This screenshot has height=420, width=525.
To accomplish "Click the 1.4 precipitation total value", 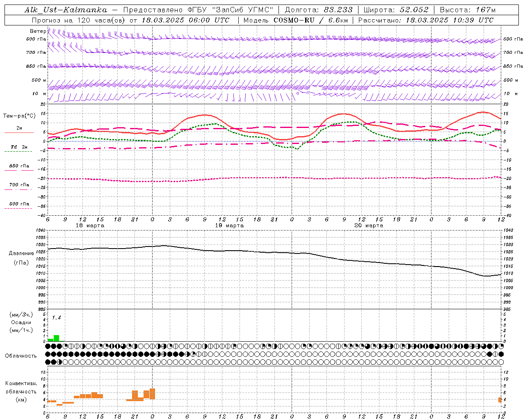I will point(56,318).
